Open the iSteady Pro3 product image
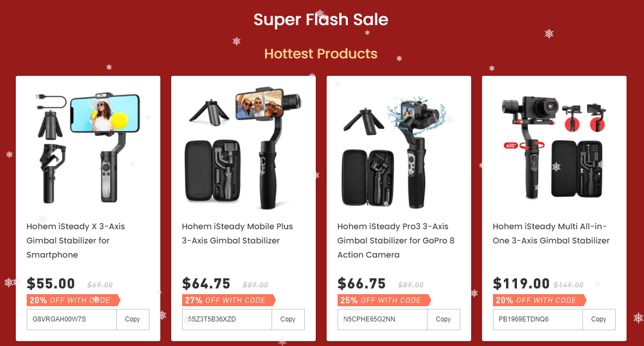This screenshot has width=644, height=346. (x=399, y=152)
